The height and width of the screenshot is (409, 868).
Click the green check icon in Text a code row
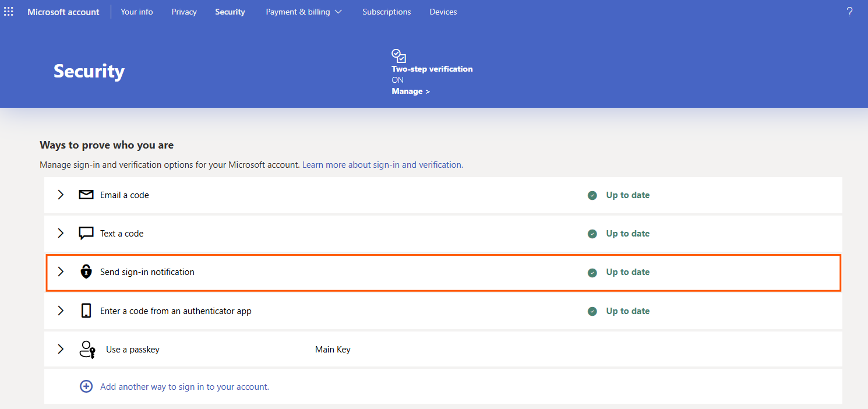(x=592, y=234)
